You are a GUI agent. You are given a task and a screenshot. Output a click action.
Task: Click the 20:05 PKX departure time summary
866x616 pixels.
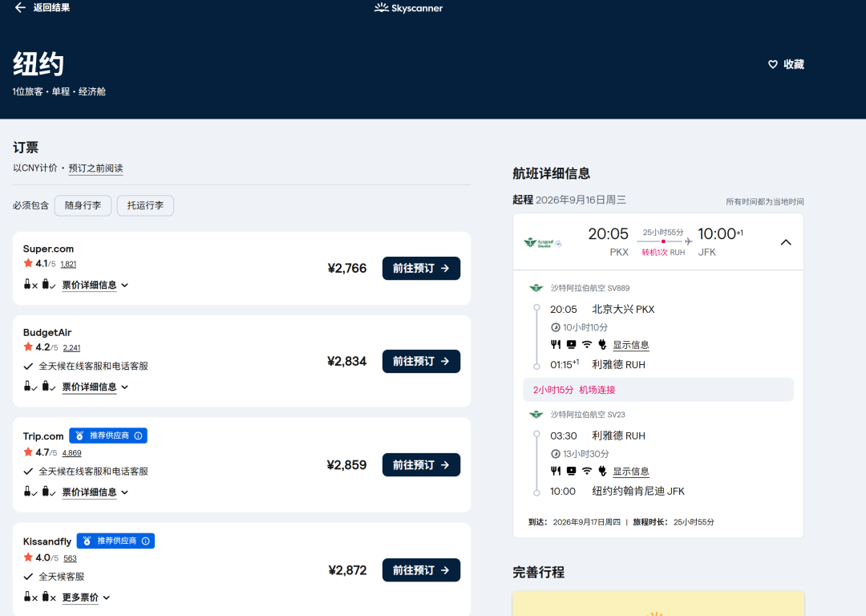coord(608,242)
